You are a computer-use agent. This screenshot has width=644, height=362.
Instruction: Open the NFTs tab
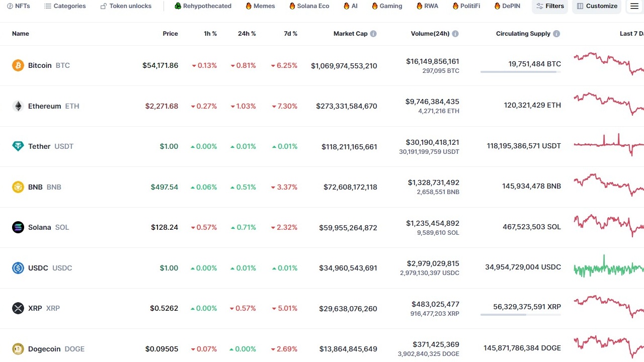tap(19, 6)
